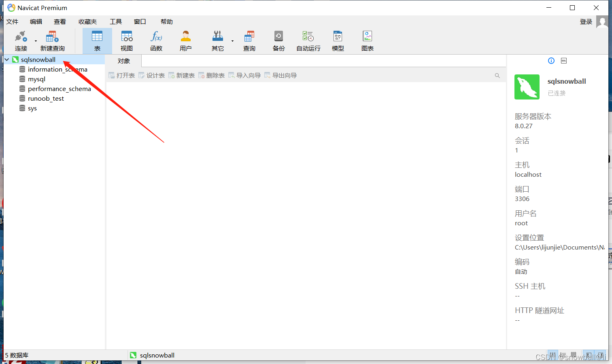Click the 3306 port value
The width and height of the screenshot is (612, 364).
[522, 199]
